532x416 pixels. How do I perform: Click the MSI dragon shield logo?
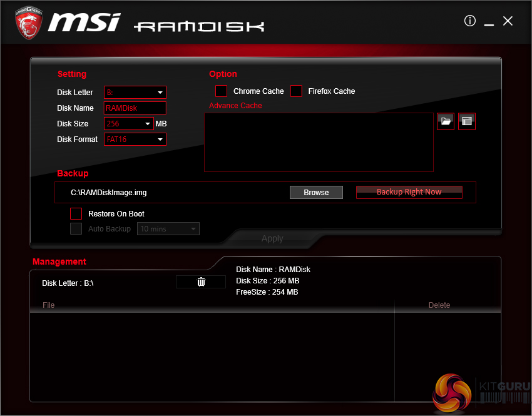[x=29, y=22]
